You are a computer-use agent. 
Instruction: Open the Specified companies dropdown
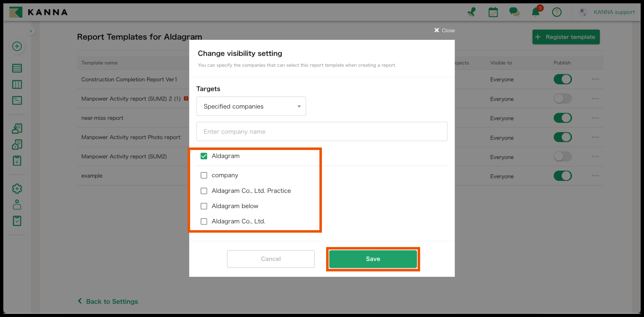tap(251, 106)
